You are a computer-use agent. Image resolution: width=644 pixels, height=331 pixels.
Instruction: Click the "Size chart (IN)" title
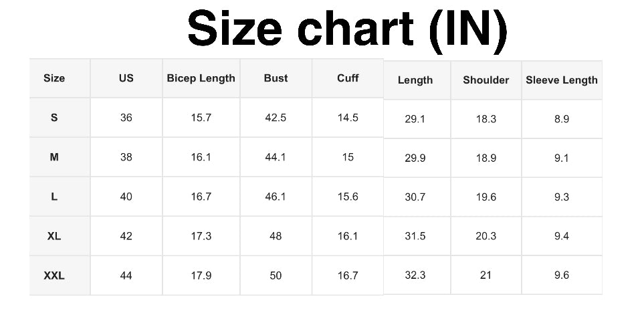(x=347, y=30)
